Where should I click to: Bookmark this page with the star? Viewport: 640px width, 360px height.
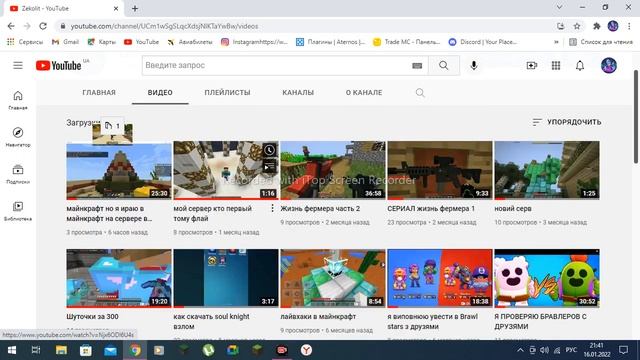point(577,26)
